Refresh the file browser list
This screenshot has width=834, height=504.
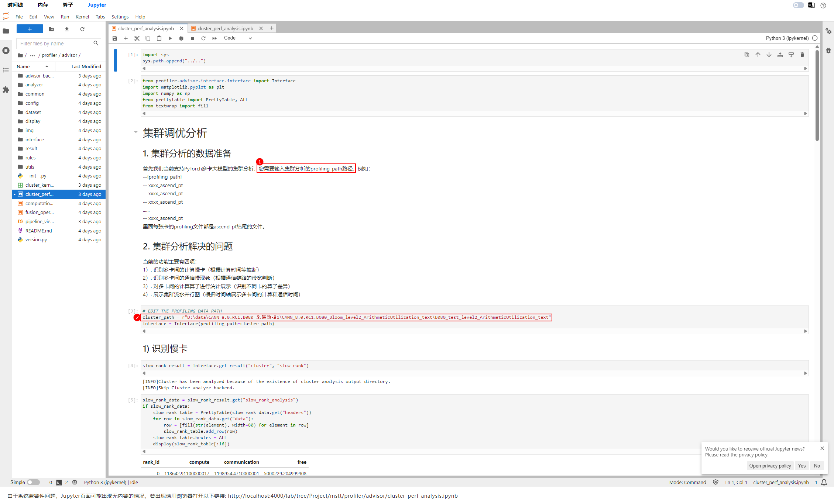point(82,29)
